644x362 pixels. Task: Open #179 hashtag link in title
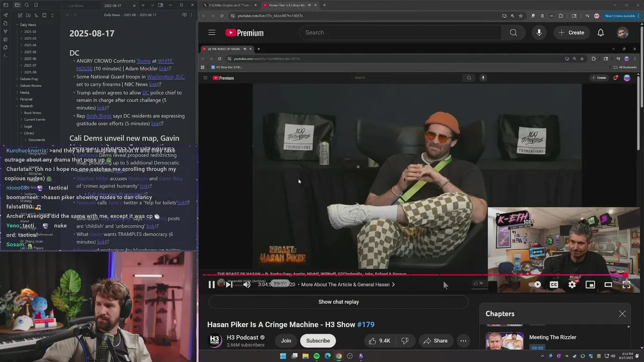pos(365,325)
